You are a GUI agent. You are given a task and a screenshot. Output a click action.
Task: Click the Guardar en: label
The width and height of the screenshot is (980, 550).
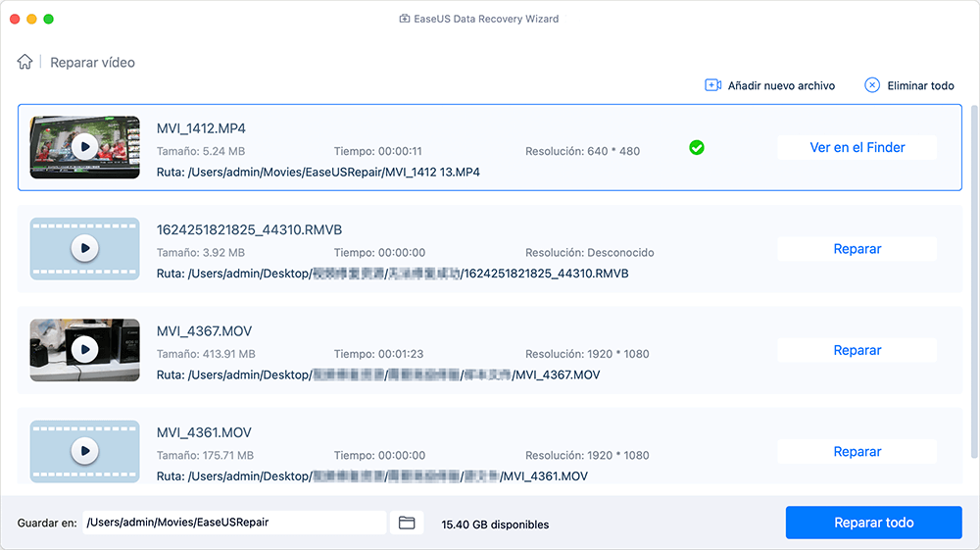click(x=47, y=523)
